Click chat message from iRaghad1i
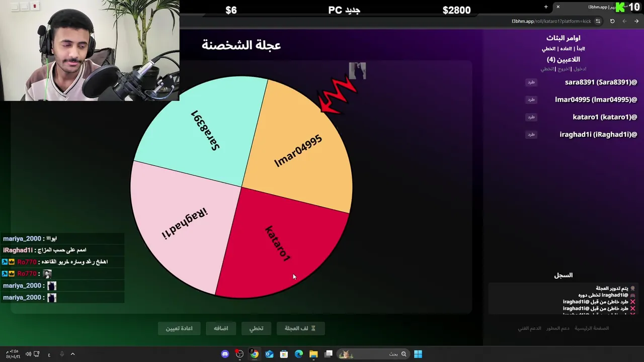This screenshot has width=644, height=362. [62, 250]
